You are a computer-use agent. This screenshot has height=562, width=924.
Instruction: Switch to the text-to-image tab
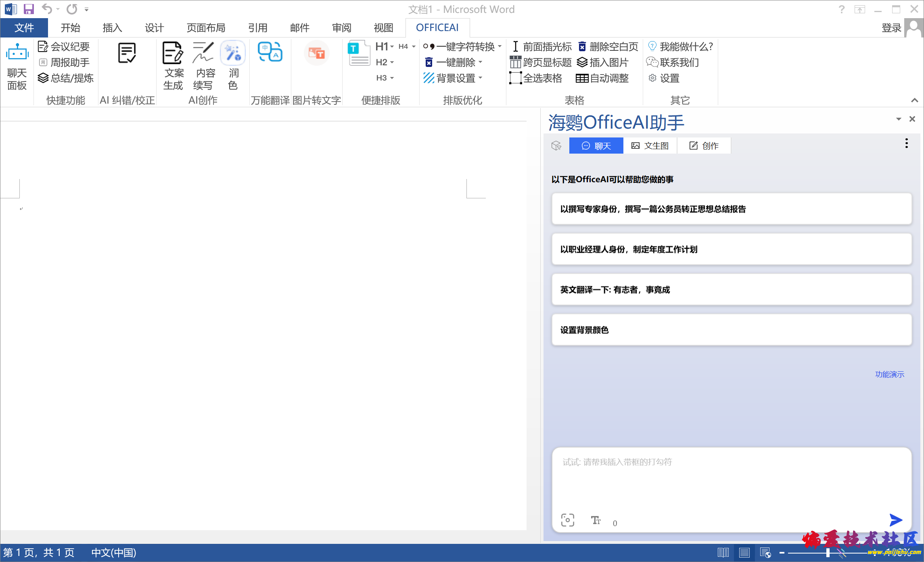point(650,146)
